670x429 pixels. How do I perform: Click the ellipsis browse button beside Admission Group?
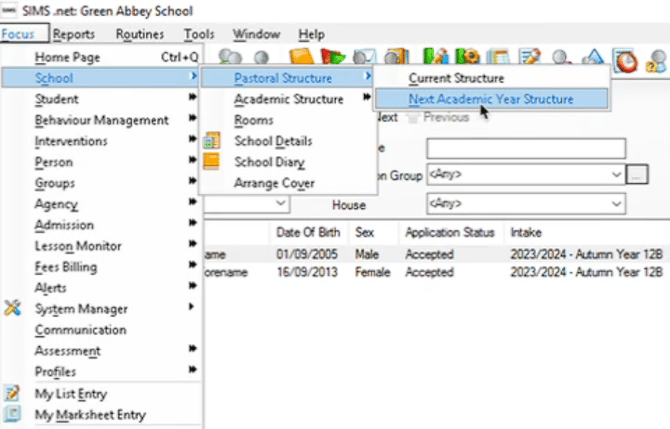pos(637,174)
